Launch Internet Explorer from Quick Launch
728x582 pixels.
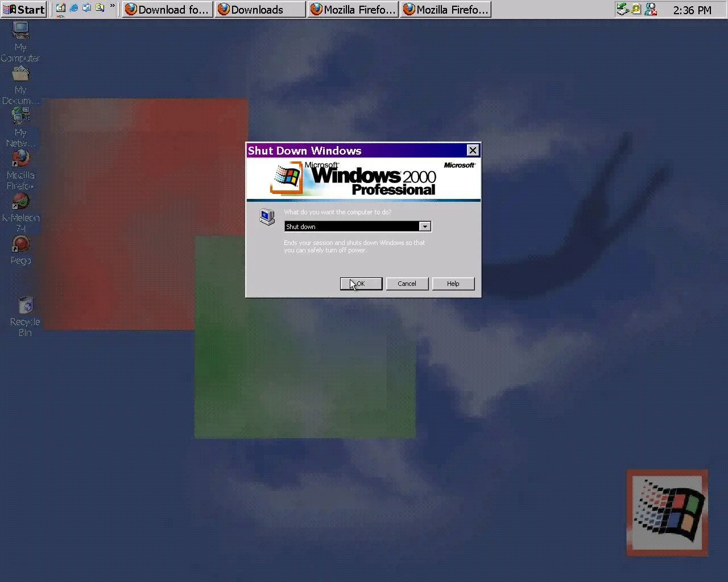74,9
